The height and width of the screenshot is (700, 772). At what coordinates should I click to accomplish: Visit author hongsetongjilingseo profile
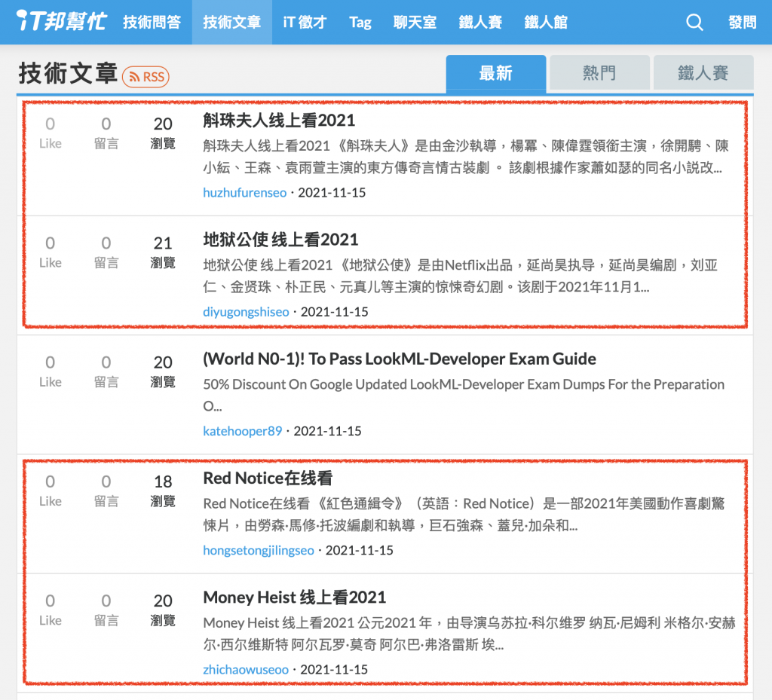pos(259,550)
